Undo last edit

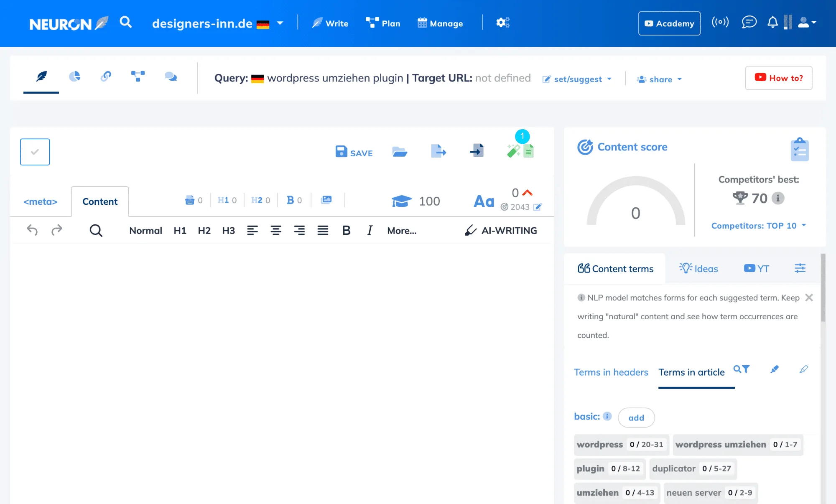pos(32,230)
